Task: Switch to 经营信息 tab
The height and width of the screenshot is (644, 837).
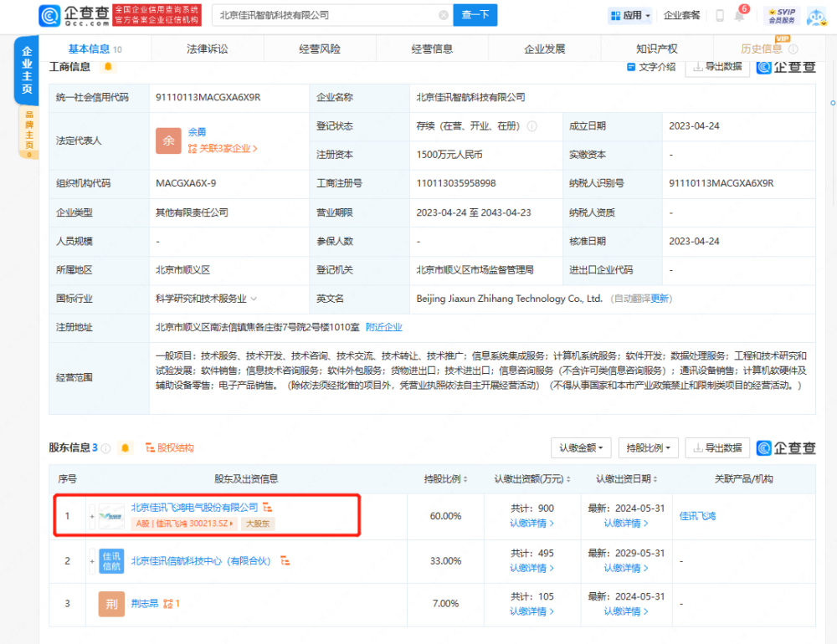Action: [433, 49]
